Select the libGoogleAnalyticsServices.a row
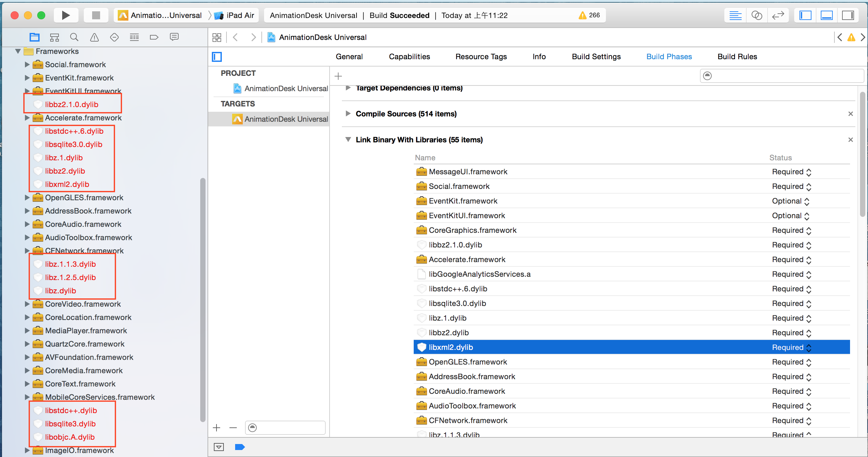The width and height of the screenshot is (868, 457). pyautogui.click(x=632, y=274)
